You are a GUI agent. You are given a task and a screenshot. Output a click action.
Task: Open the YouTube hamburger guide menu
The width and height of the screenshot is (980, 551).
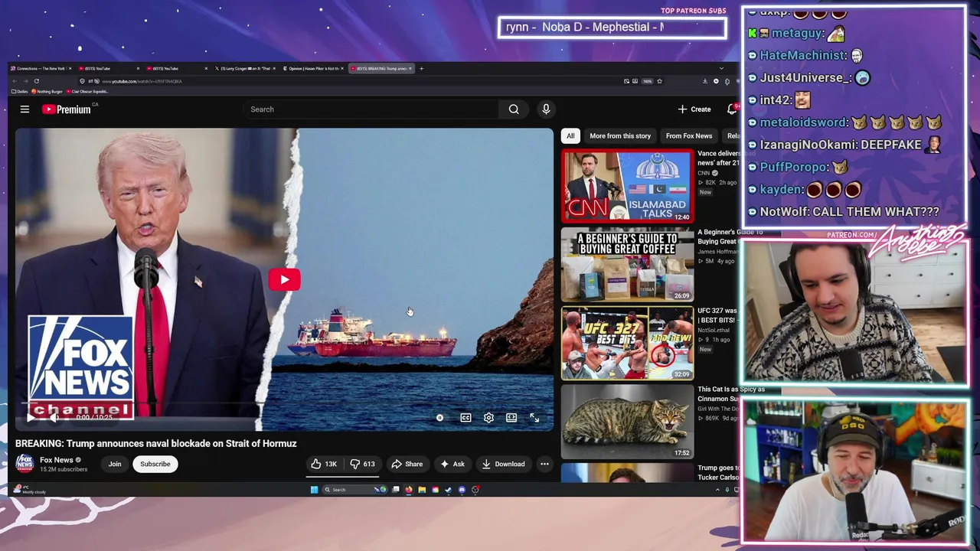coord(24,109)
